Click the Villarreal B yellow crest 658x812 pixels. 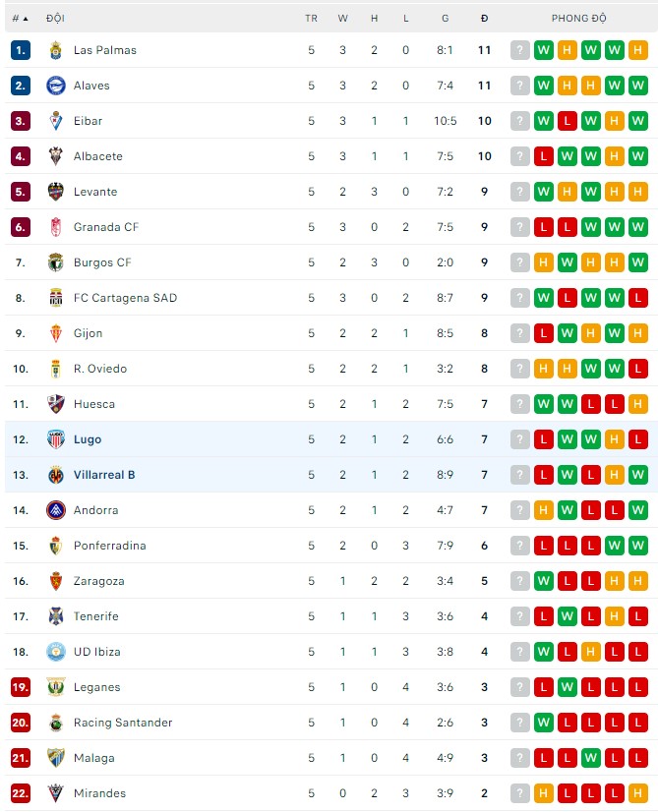[x=55, y=475]
